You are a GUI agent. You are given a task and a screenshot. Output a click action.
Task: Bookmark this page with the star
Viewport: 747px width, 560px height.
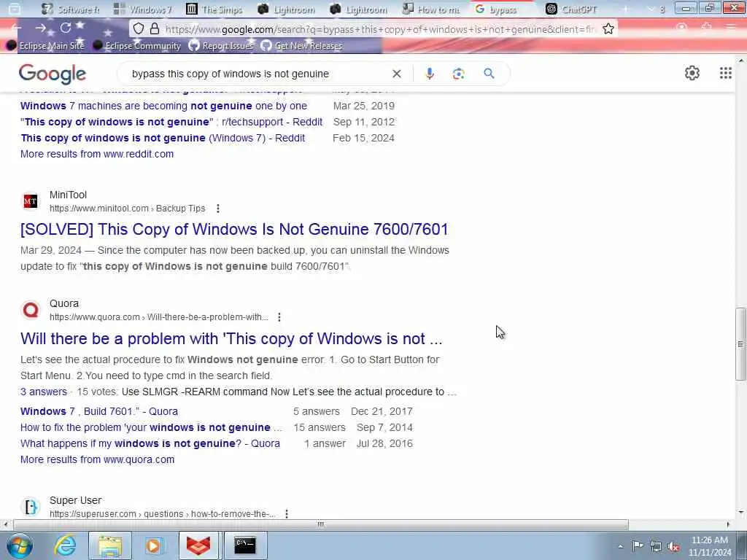click(608, 29)
